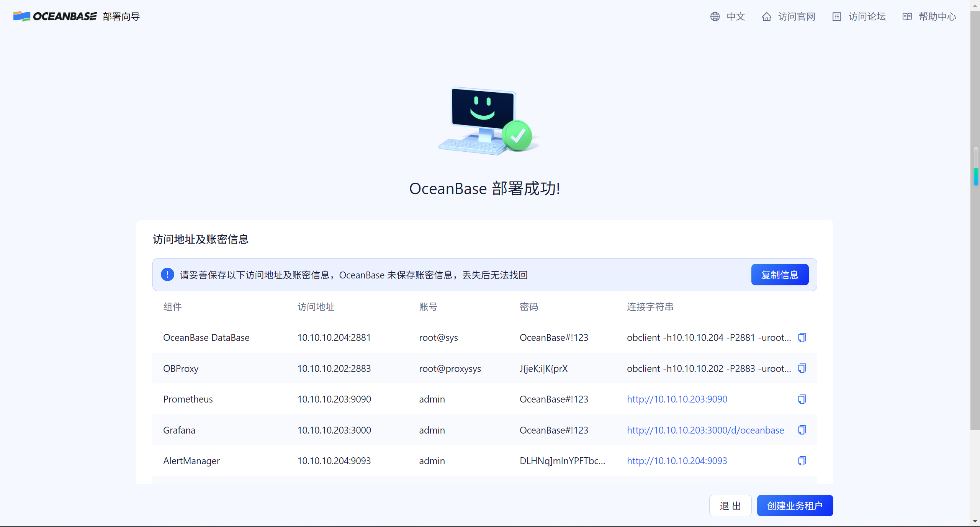980x527 pixels.
Task: Open Grafana oceanbase dashboard link
Action: pos(705,430)
